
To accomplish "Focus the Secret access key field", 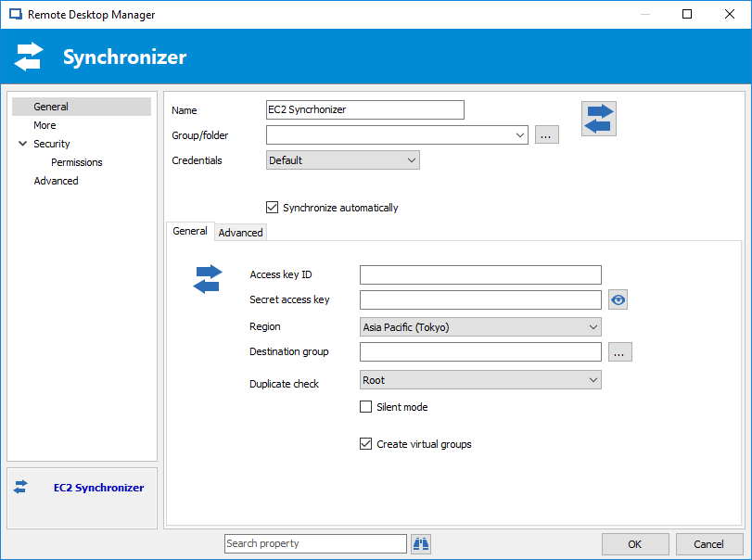I will coord(480,300).
